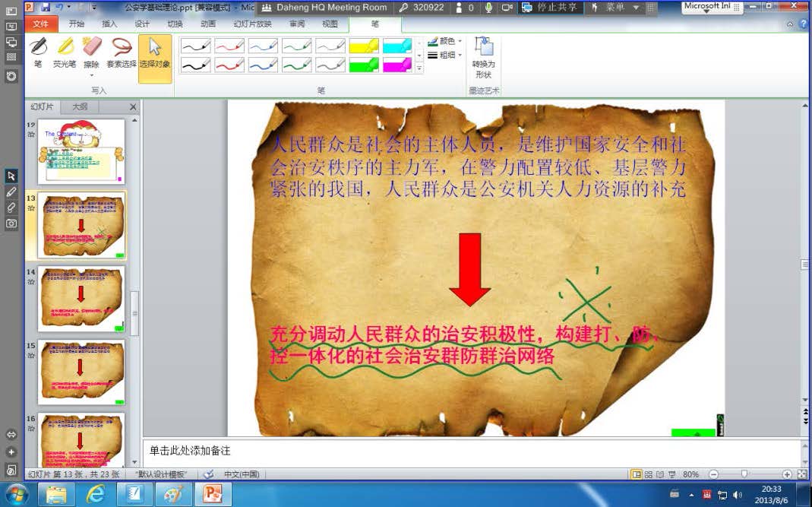Open the 文件 file button
This screenshot has width=812, height=507.
(x=40, y=24)
